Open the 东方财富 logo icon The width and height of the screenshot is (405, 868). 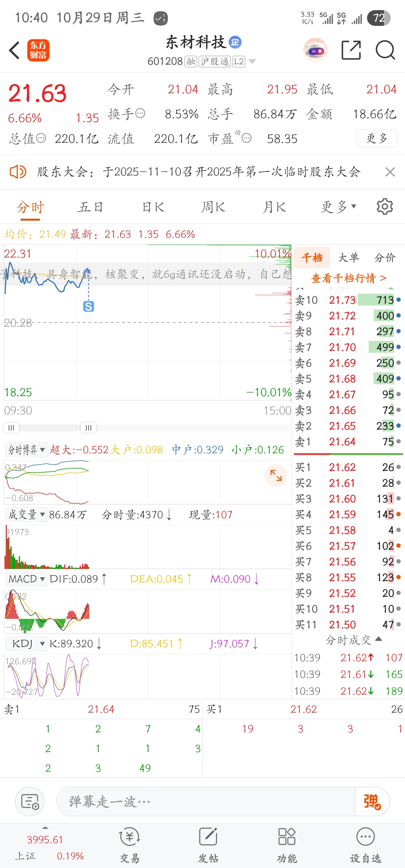coord(38,51)
